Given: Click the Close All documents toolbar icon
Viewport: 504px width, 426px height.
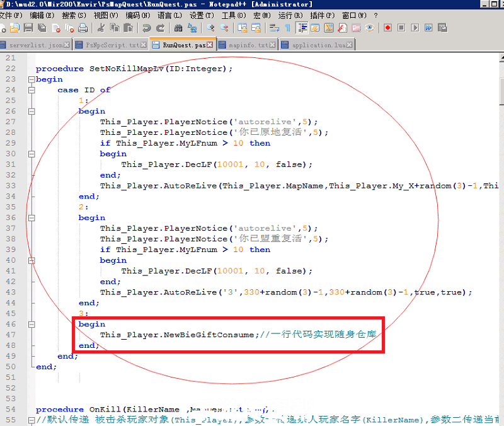Looking at the screenshot, I should [69, 28].
